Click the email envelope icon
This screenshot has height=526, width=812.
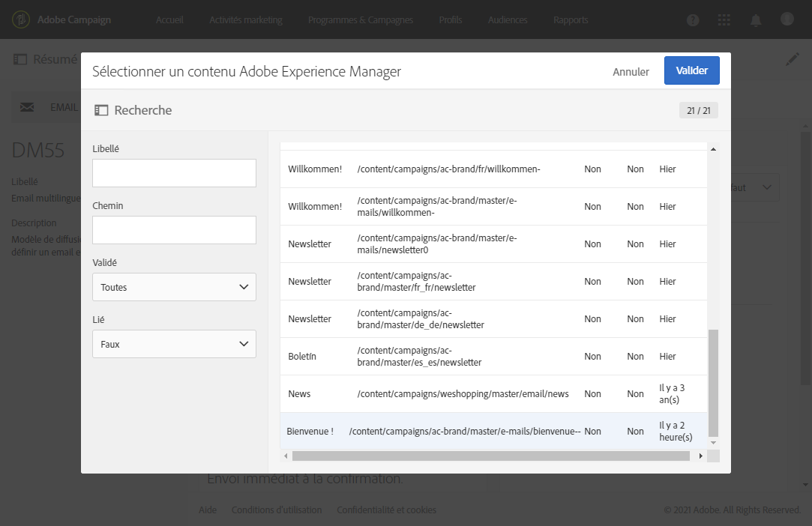(x=28, y=107)
